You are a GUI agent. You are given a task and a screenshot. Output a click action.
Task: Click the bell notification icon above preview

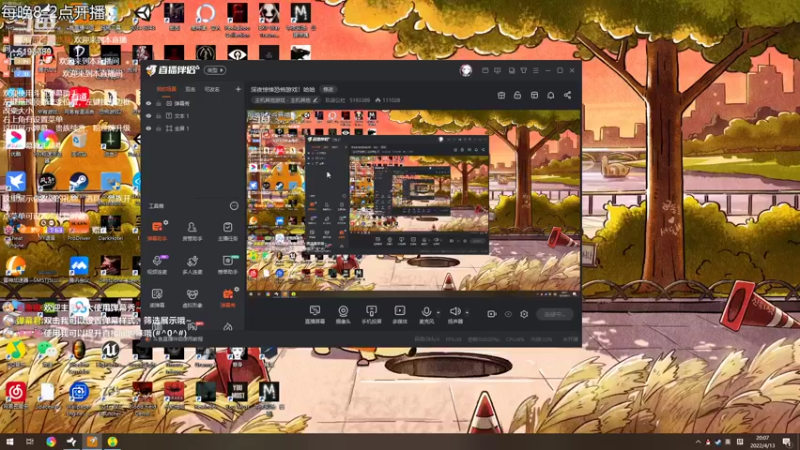coord(551,95)
